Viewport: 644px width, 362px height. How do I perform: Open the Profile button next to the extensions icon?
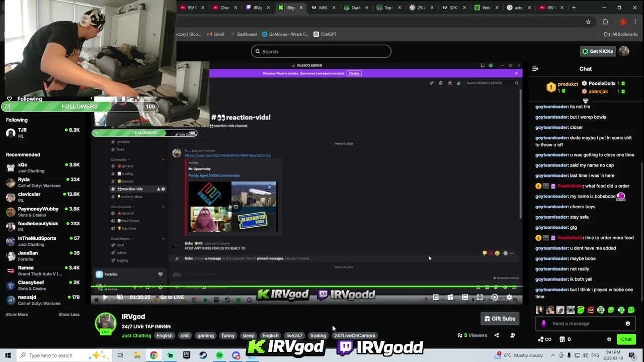[623, 22]
